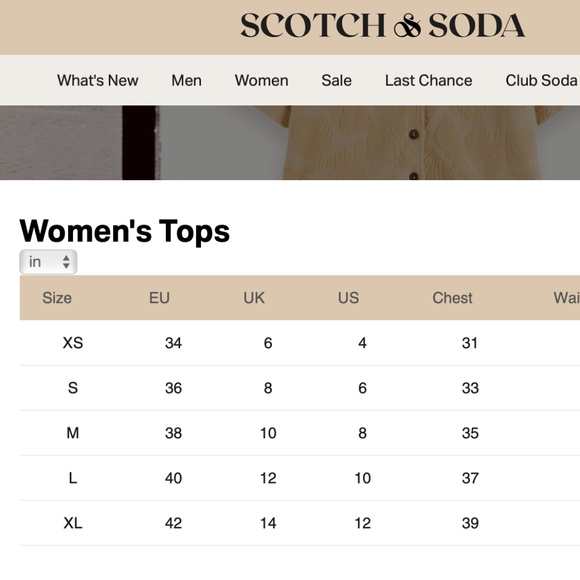Select the XL size cell

73,523
